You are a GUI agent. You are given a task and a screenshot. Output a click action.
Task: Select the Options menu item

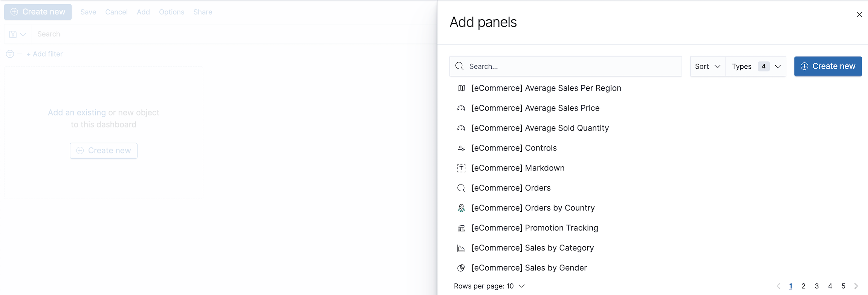pos(171,12)
